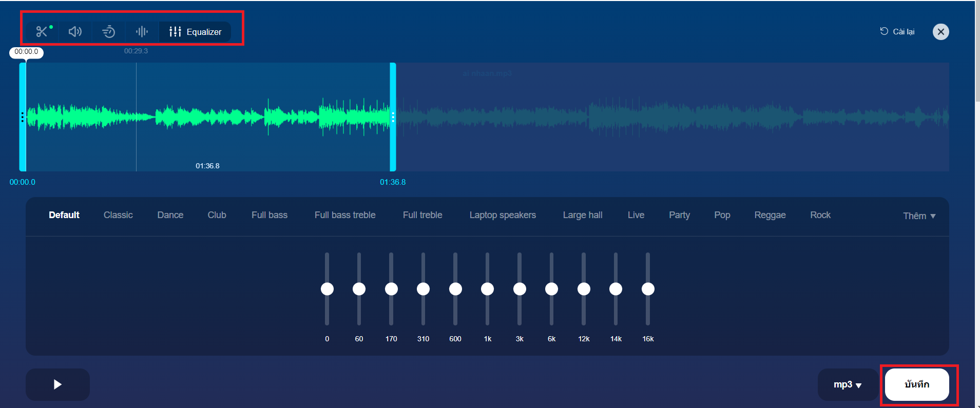
Task: Click the 00:00.0 playhead marker bubble
Action: pos(26,52)
